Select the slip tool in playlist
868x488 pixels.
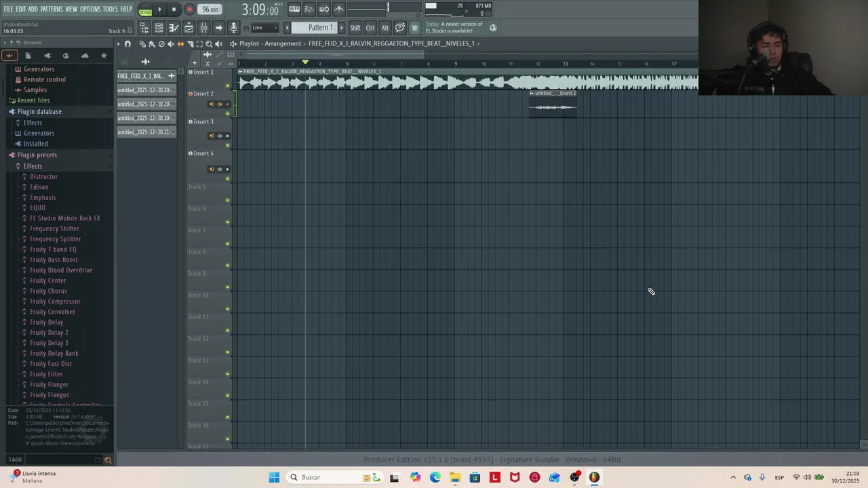click(180, 44)
